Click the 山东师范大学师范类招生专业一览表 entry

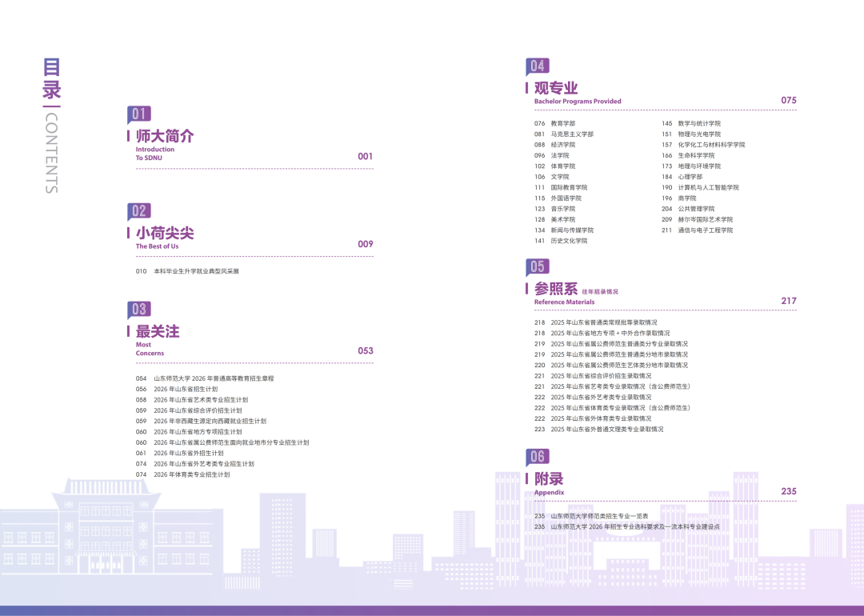pyautogui.click(x=591, y=516)
